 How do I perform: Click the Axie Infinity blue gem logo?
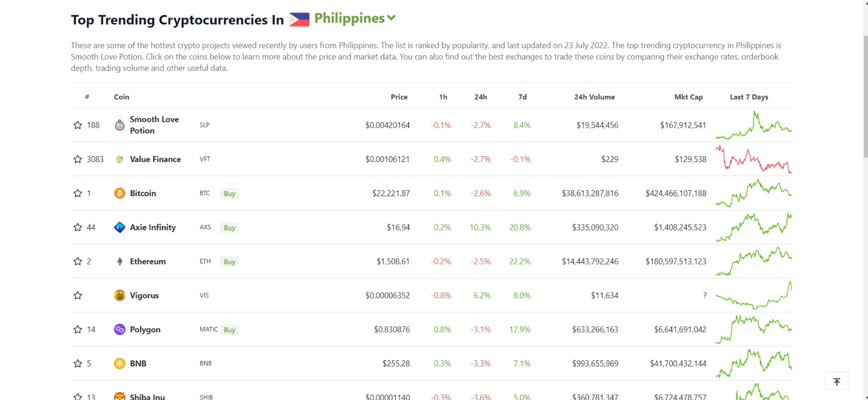(x=120, y=228)
